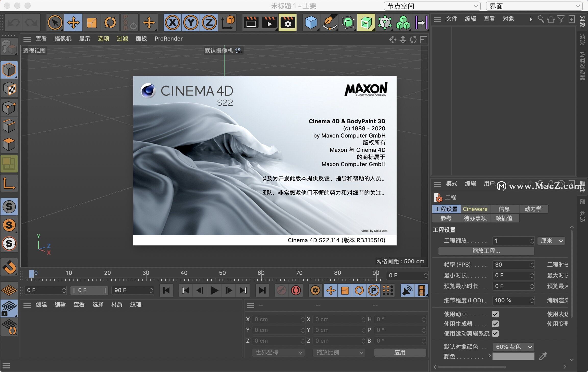Uncheck the 使用动画 checkbox
588x372 pixels.
495,314
